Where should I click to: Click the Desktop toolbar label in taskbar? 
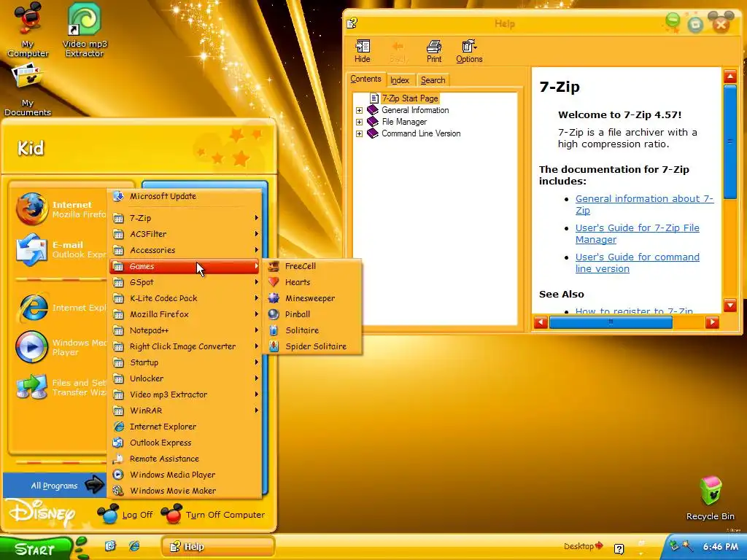[x=578, y=546]
